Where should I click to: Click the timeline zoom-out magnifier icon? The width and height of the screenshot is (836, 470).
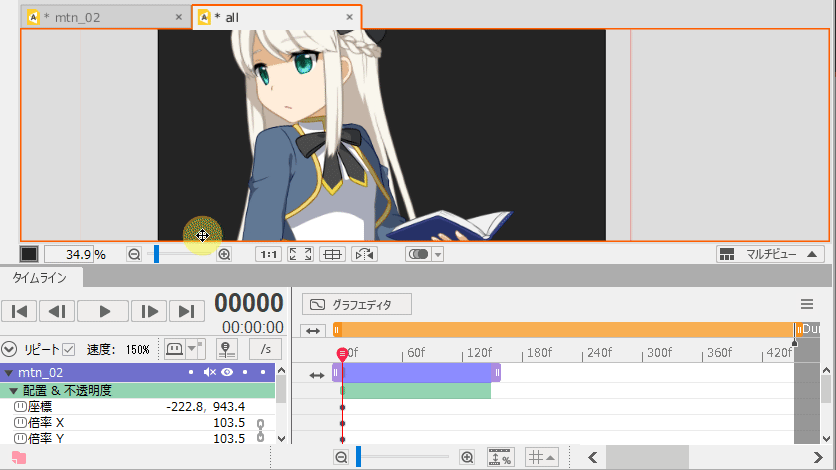tap(341, 457)
